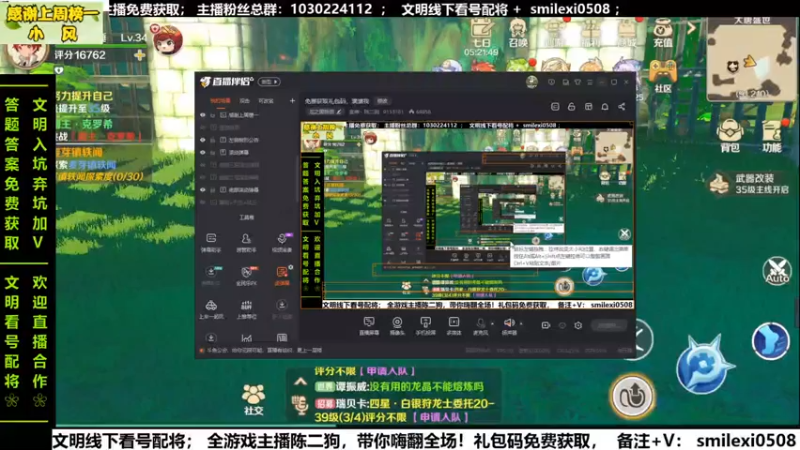Open the person-silhouette toolbox tool
This screenshot has height=450, width=800.
[x=246, y=242]
